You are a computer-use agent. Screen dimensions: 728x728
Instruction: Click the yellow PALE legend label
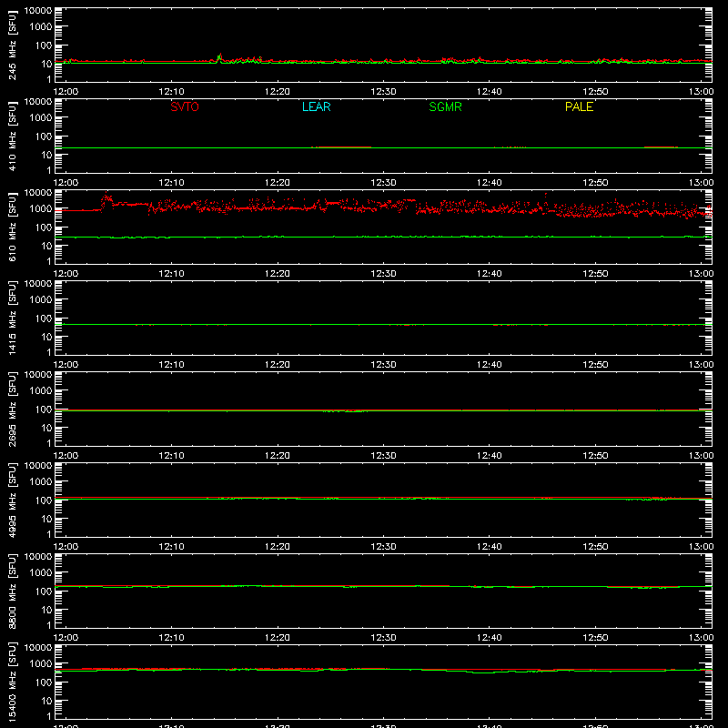(x=579, y=106)
